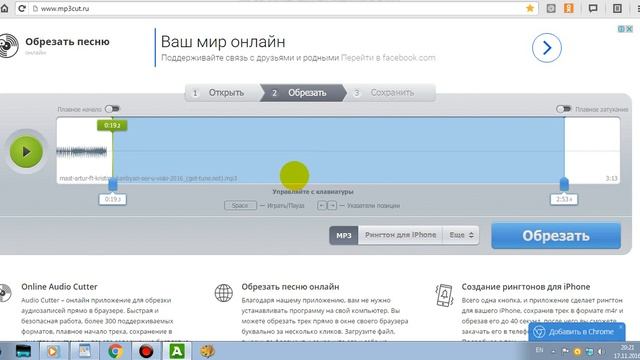Edit the start time field showing 0:19
This screenshot has height=360, width=640.
(113, 199)
